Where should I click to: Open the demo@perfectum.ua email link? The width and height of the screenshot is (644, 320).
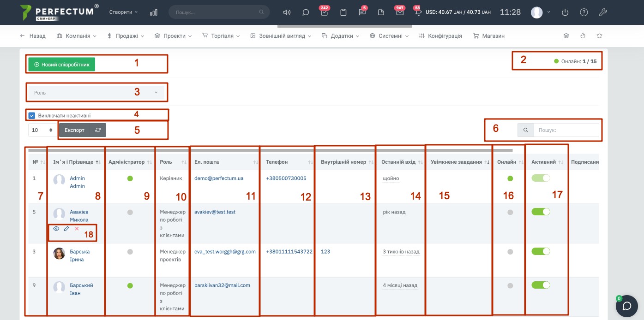[219, 178]
